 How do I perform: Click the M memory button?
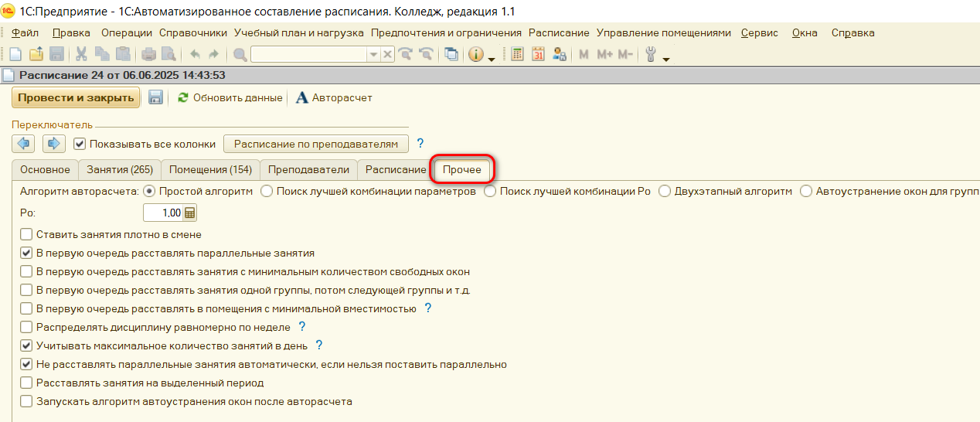(x=584, y=54)
